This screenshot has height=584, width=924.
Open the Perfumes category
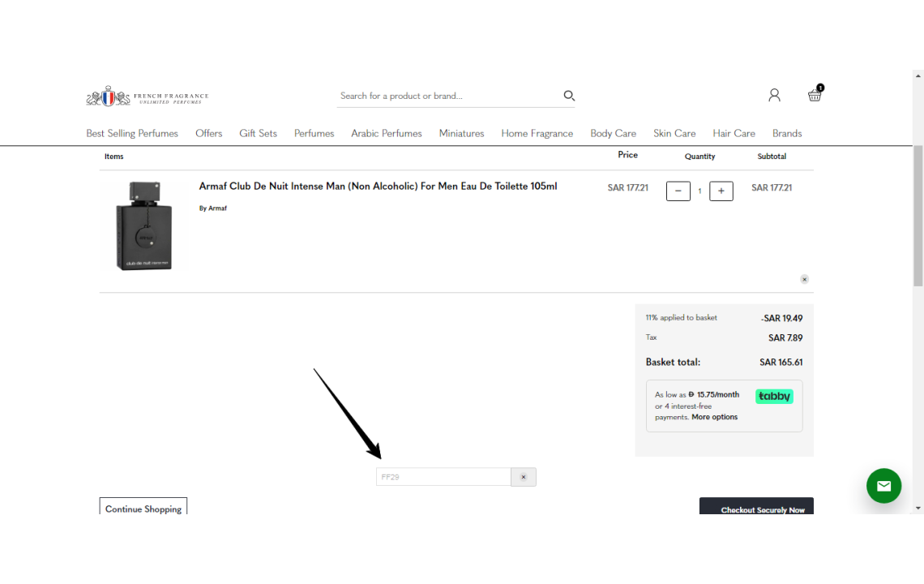click(314, 133)
